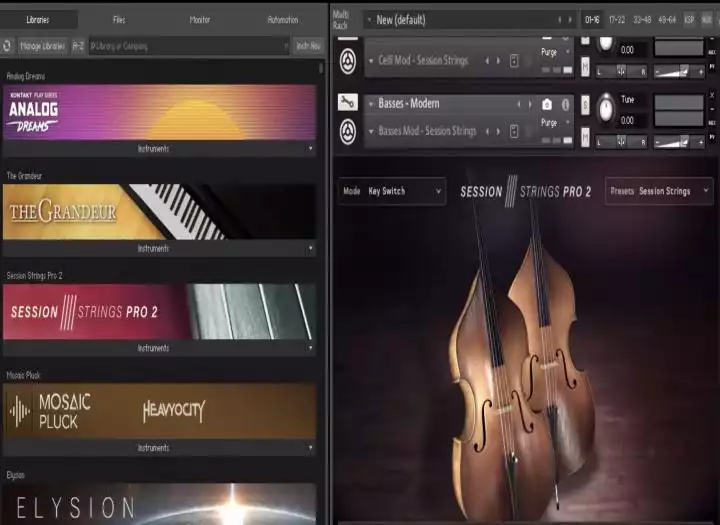Switch to the Monitor tab
Screen dimensions: 720x525
click(200, 20)
